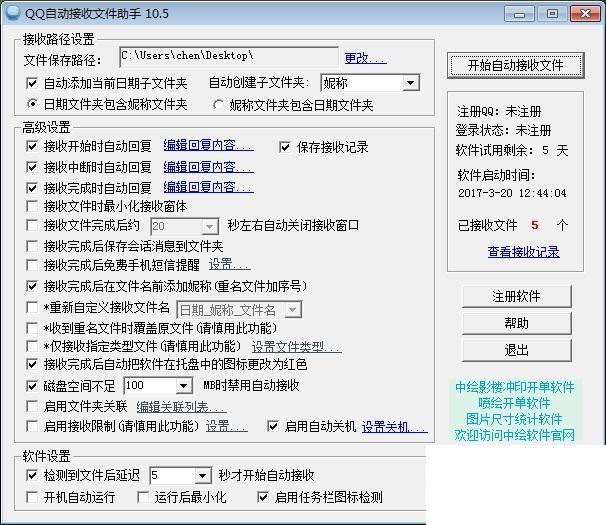
Task: Open the 设置关机... link
Action: pyautogui.click(x=395, y=427)
